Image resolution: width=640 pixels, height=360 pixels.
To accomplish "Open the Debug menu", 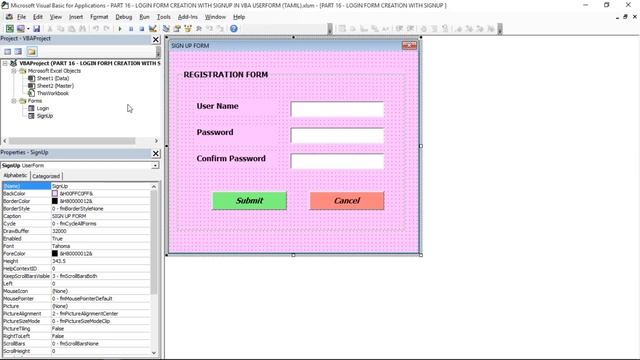I will 124,17.
